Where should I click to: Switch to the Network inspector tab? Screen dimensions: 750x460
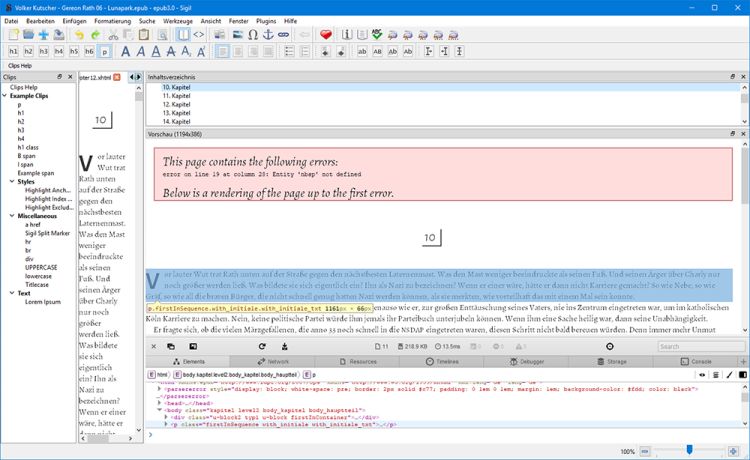[x=271, y=360]
